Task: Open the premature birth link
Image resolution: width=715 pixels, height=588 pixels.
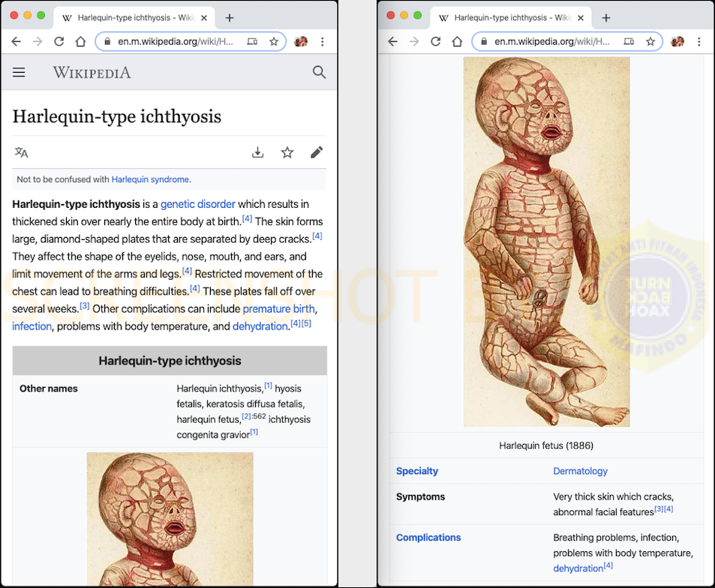Action: (278, 309)
